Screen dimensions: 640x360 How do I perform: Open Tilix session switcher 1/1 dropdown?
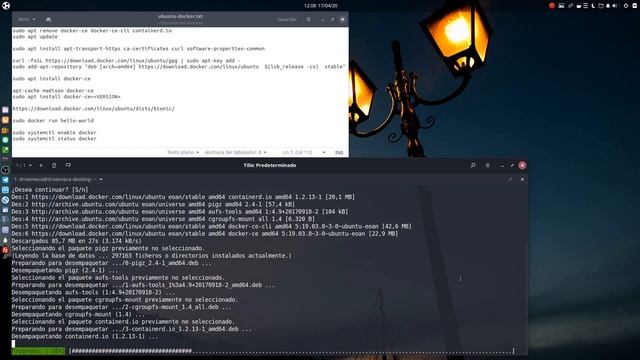point(24,165)
